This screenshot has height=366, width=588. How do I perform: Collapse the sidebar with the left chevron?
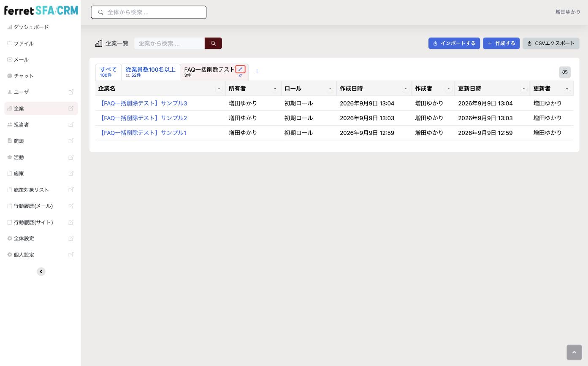click(41, 272)
